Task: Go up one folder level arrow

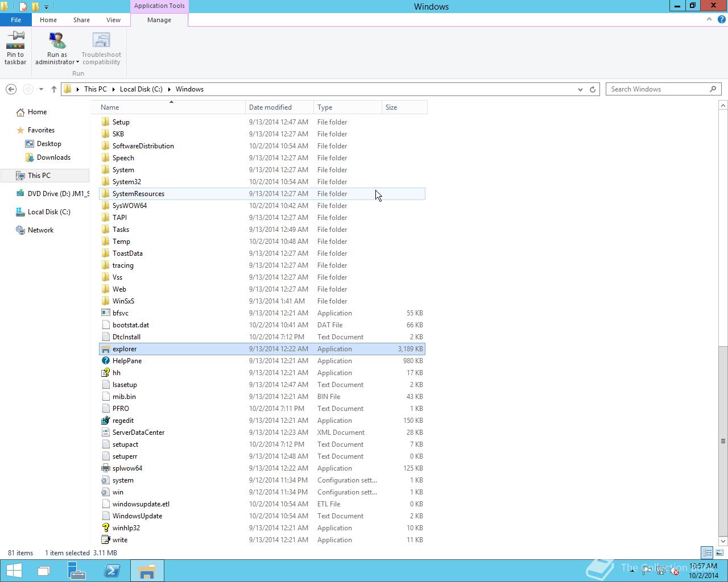Action: point(54,89)
